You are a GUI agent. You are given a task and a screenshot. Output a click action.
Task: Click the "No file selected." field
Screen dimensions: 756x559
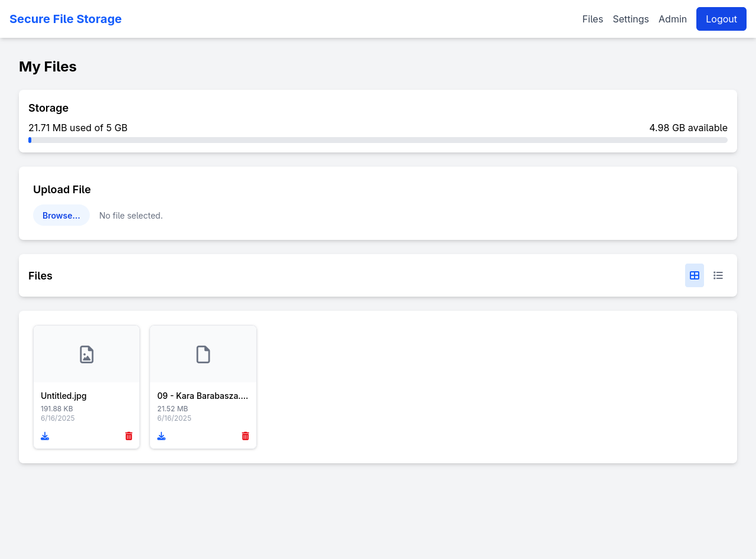[x=131, y=216]
